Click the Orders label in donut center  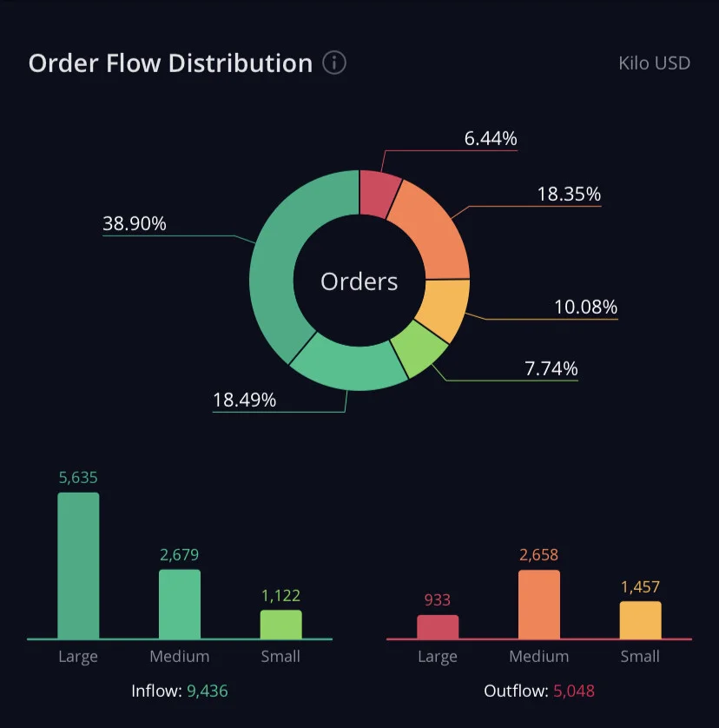pyautogui.click(x=359, y=281)
